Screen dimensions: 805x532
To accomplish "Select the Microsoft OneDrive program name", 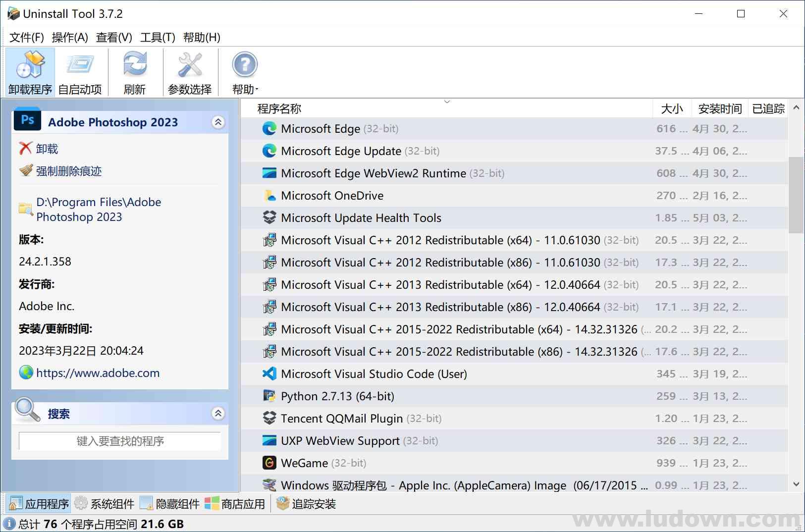I will click(332, 196).
